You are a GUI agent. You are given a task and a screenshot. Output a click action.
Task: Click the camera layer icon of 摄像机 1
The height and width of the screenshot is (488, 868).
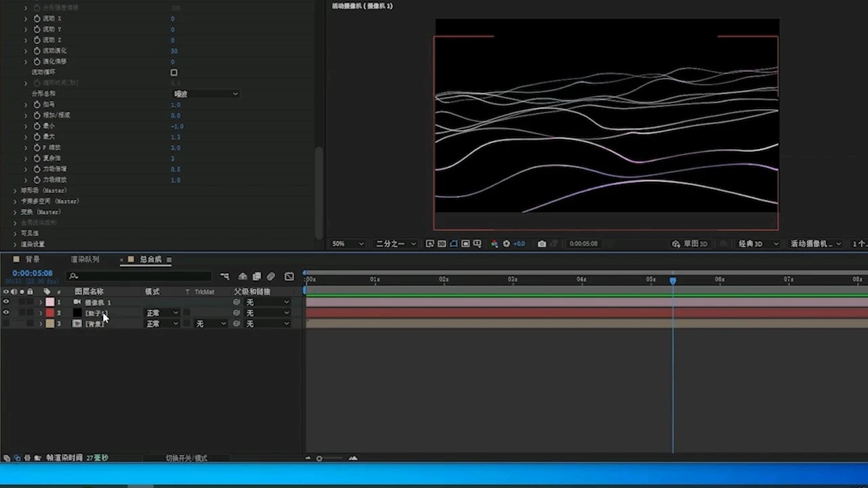(x=77, y=302)
